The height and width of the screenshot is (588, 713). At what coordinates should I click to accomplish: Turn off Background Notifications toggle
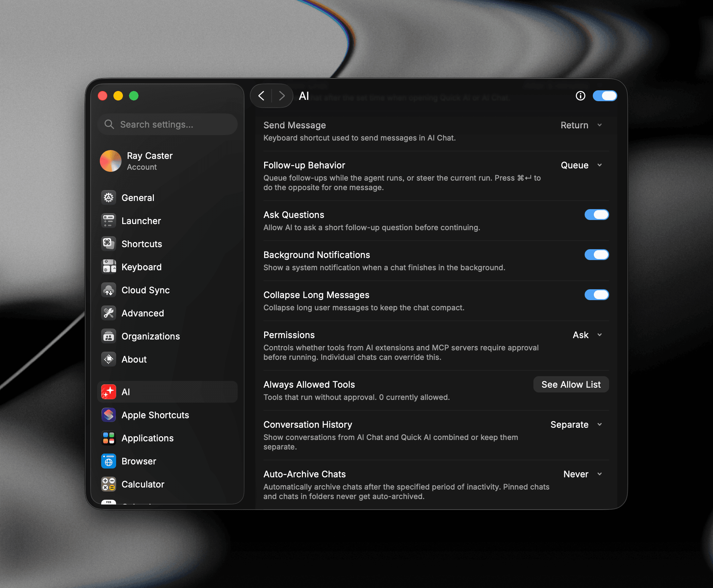coord(597,255)
